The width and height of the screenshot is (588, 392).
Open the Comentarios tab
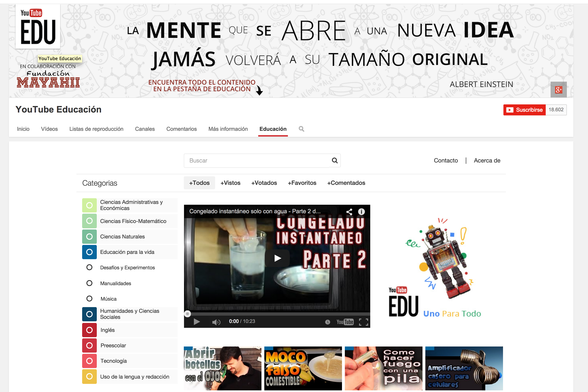click(181, 129)
